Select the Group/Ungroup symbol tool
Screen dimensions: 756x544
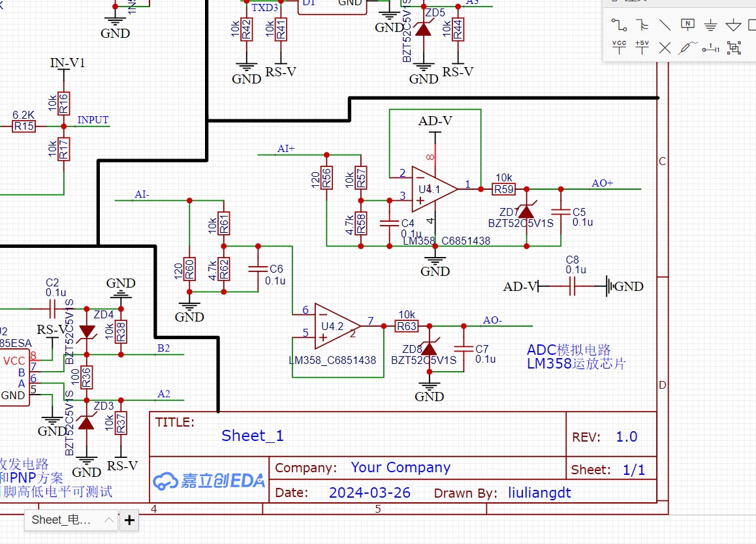[734, 48]
